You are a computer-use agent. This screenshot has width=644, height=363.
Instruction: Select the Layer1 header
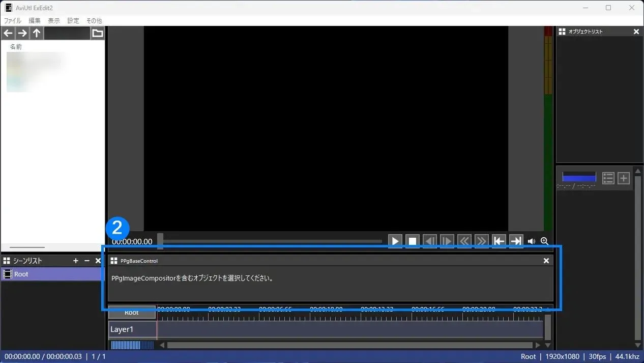coord(132,329)
